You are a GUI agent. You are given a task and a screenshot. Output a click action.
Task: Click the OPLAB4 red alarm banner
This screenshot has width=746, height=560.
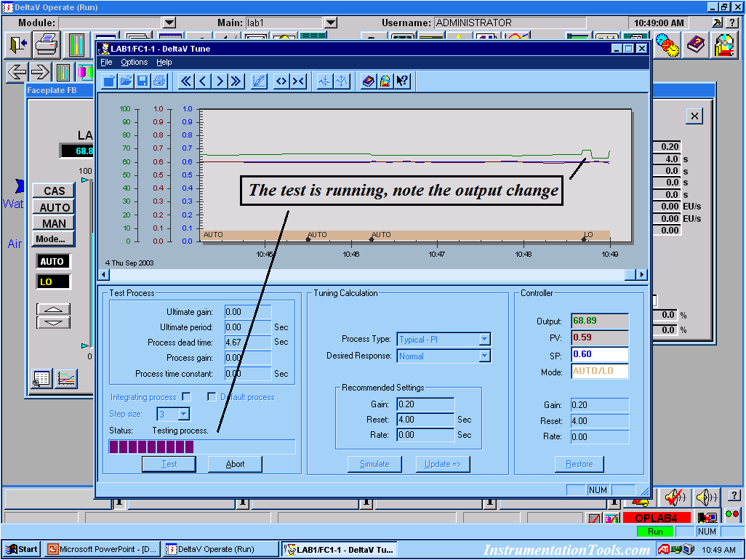point(656,518)
